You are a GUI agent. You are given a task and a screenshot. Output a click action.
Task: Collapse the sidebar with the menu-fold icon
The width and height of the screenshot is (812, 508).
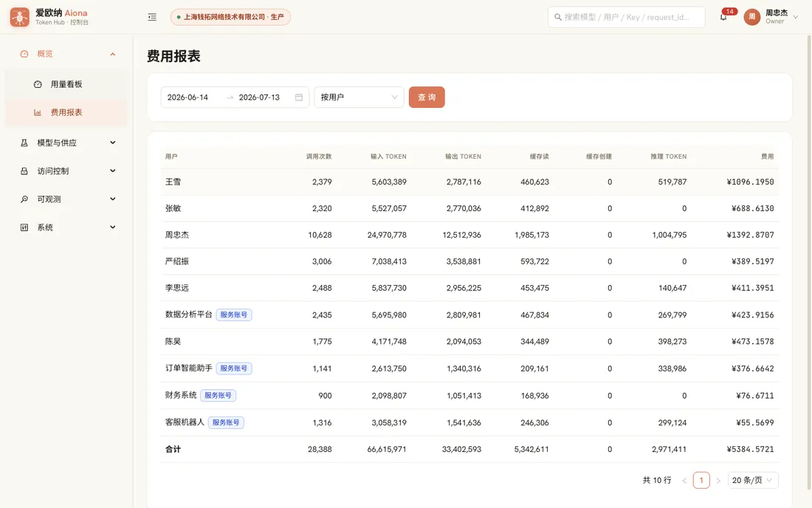pyautogui.click(x=152, y=17)
